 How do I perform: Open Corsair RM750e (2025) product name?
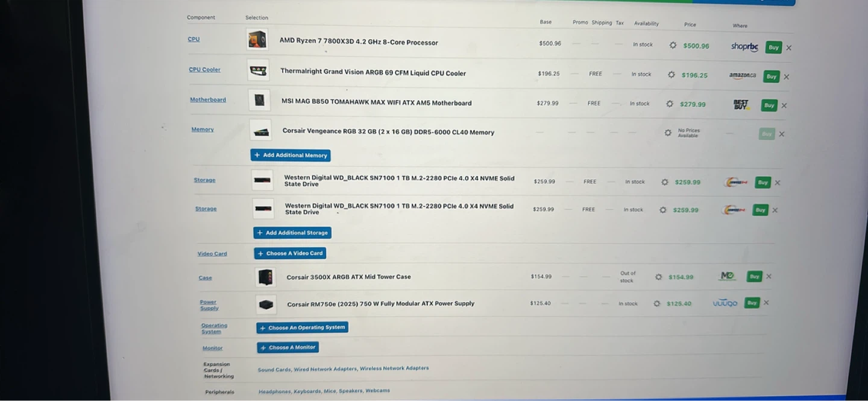pos(380,304)
